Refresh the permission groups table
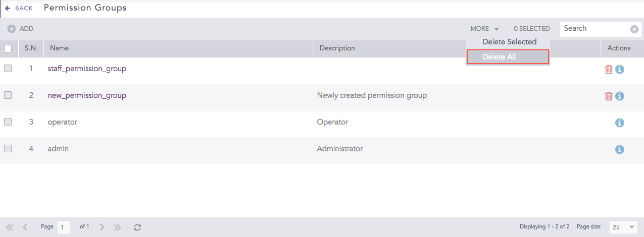This screenshot has width=644, height=237. coord(137,227)
